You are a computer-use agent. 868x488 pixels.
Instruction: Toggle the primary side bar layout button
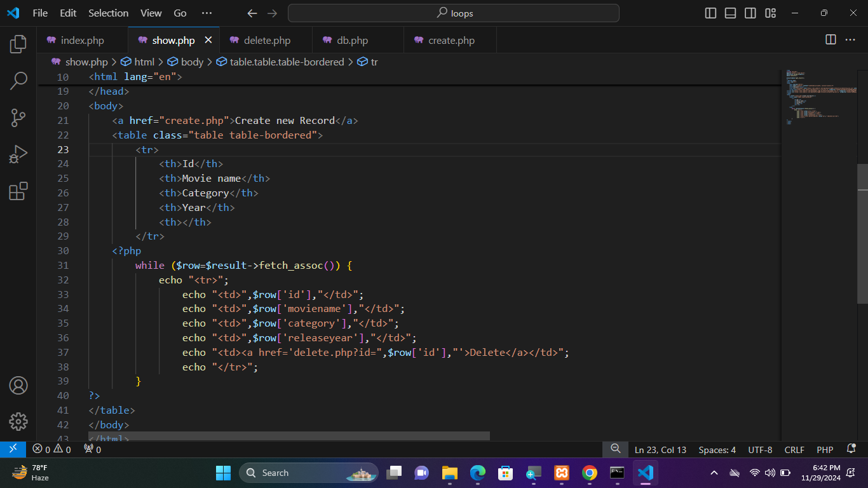(711, 13)
